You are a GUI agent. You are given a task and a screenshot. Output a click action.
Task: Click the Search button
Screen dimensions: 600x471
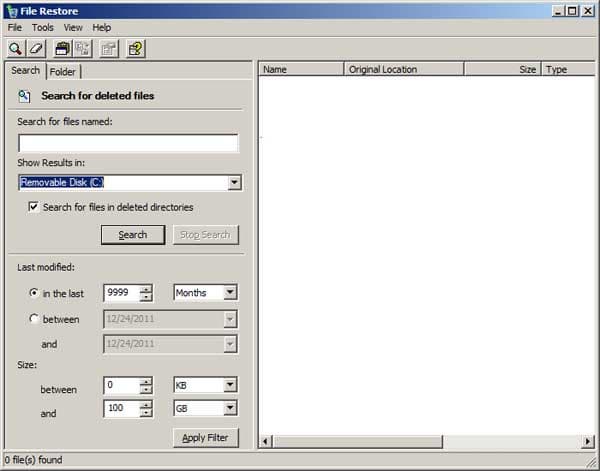133,235
